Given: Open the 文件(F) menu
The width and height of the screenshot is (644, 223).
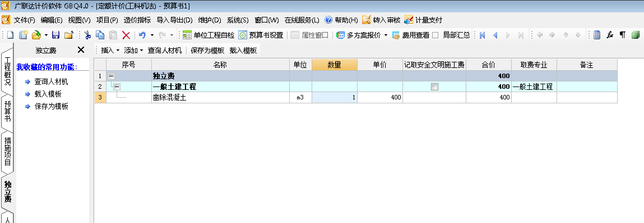Looking at the screenshot, I should (x=24, y=20).
